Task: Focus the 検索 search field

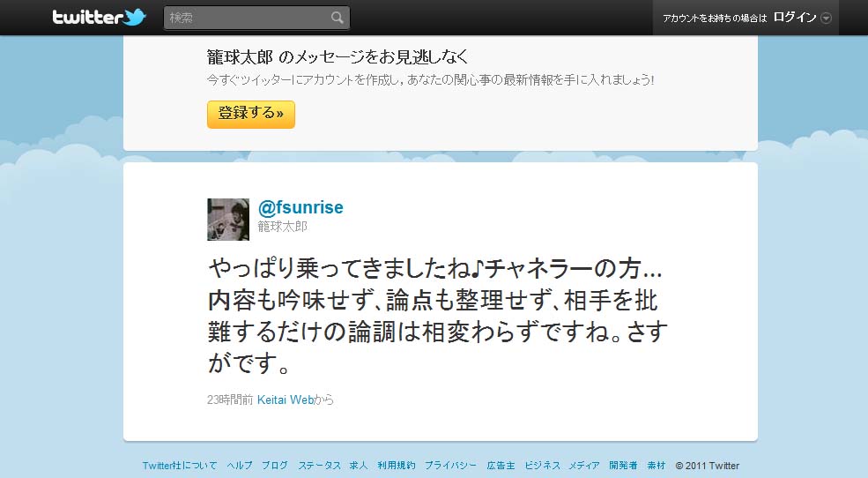Action: point(256,18)
